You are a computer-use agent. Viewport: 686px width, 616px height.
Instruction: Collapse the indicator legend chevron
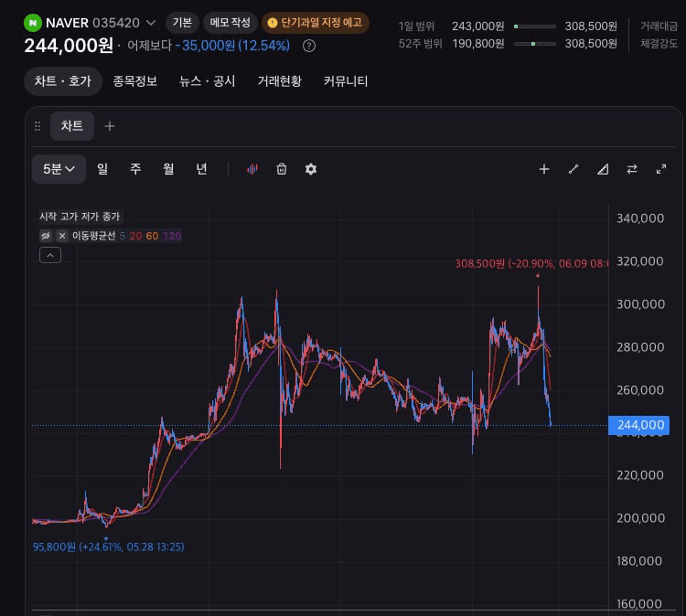tap(50, 255)
